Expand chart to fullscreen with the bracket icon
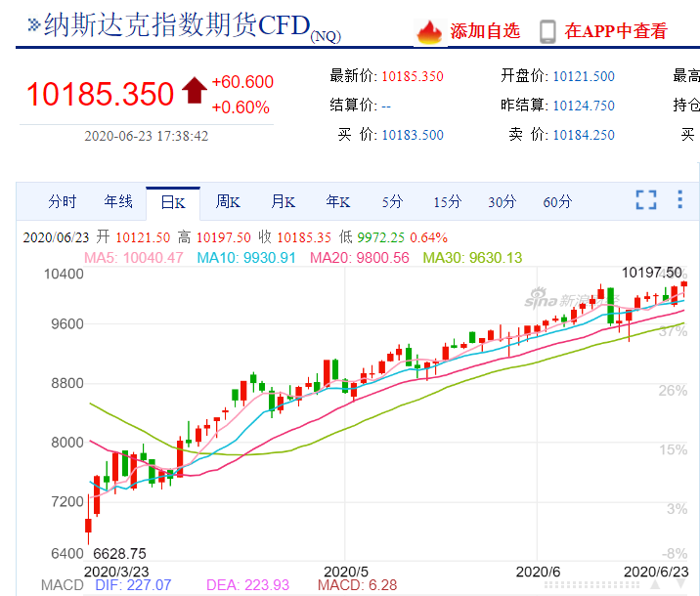This screenshot has height=596, width=700. pyautogui.click(x=646, y=199)
